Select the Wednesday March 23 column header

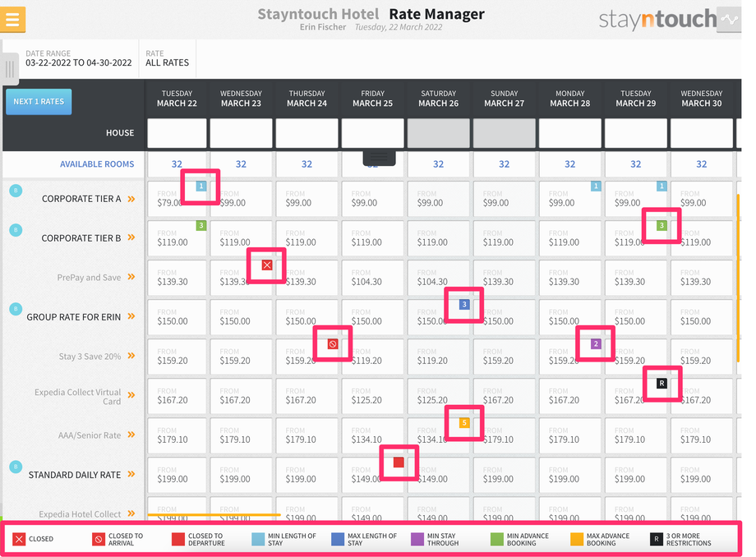241,99
